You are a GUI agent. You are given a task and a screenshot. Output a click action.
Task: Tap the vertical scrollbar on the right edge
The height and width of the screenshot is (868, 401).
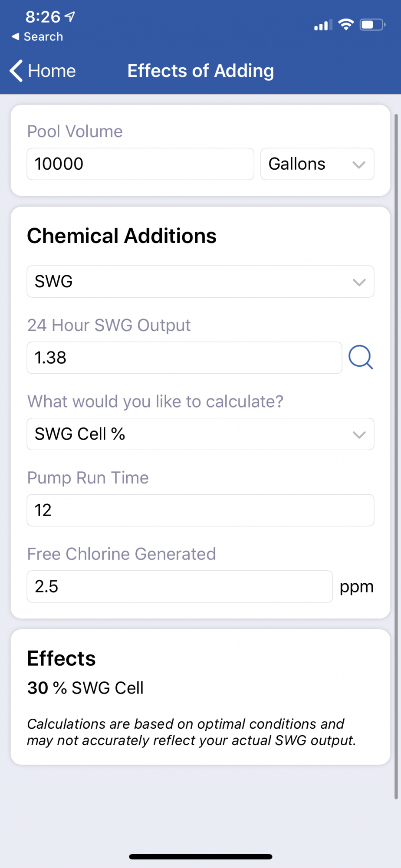click(x=396, y=456)
